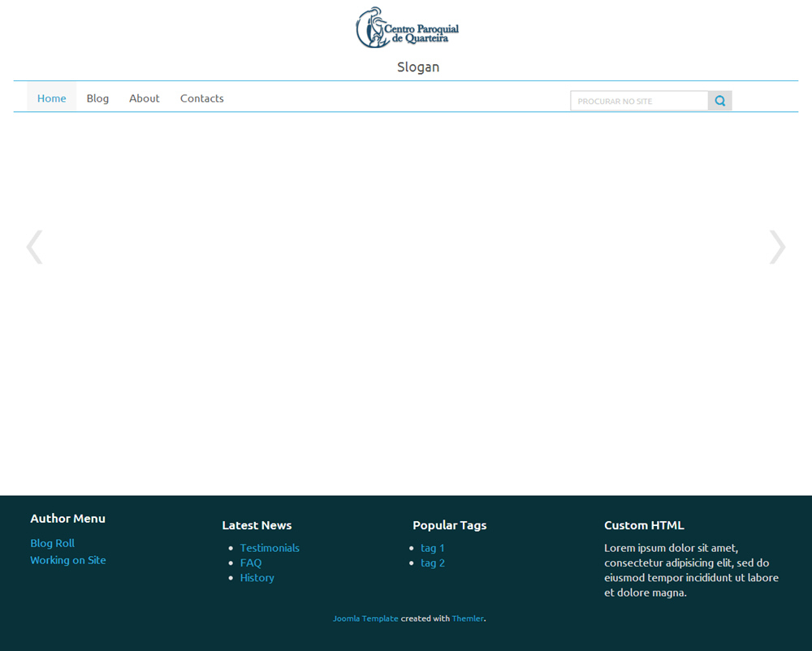Click the Centro Paroquial de Quarteira logo
The image size is (812, 651).
(x=407, y=28)
